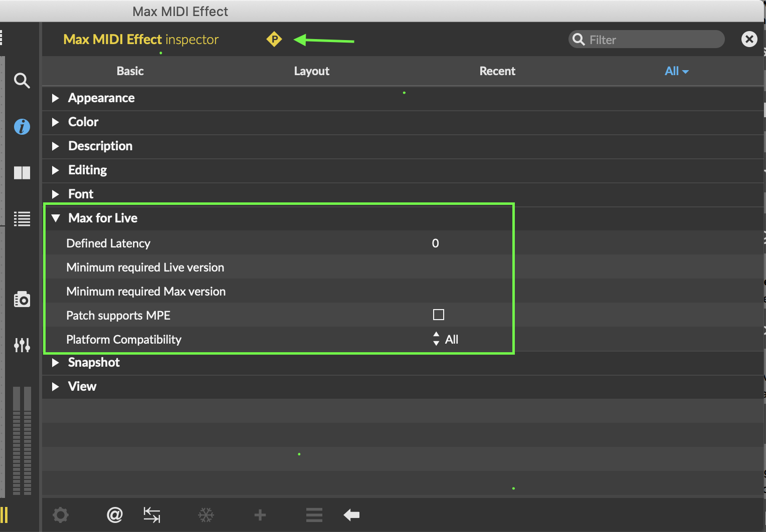Open the list view icon in sidebar
The height and width of the screenshot is (532, 766).
(22, 219)
